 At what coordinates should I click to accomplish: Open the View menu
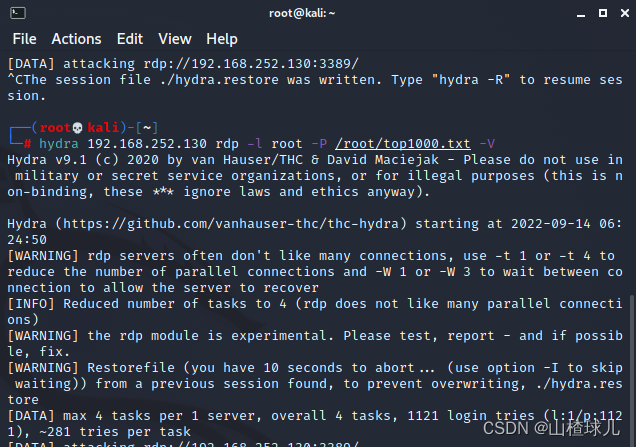pyautogui.click(x=175, y=39)
